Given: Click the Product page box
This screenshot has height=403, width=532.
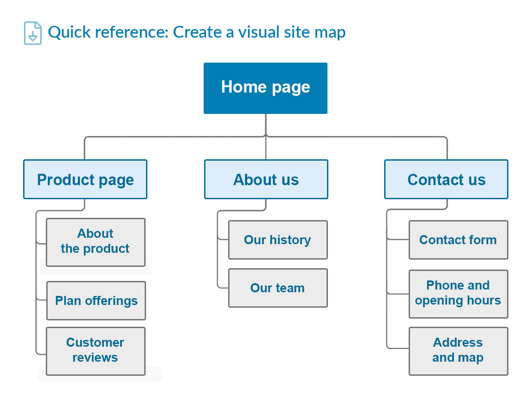Looking at the screenshot, I should 85,179.
